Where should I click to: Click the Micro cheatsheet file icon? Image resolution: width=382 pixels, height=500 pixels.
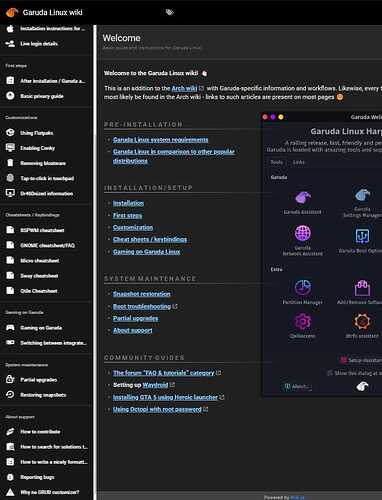point(10,260)
